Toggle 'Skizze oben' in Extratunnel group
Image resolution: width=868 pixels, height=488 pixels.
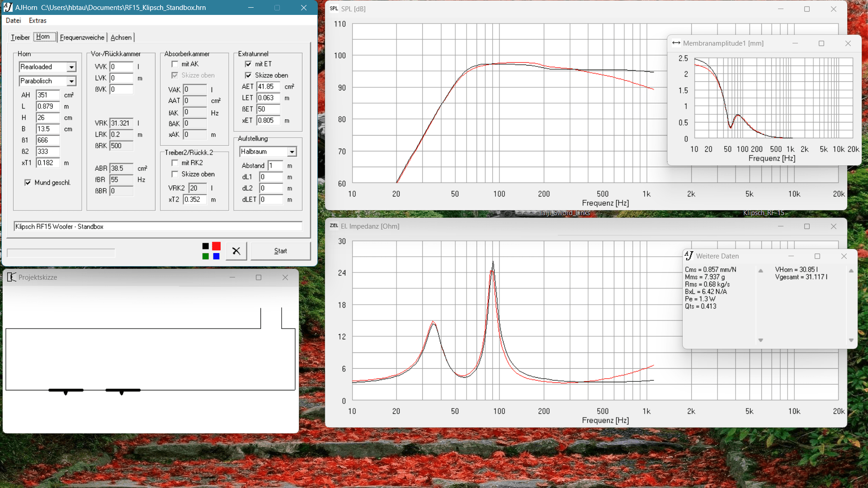coord(248,75)
